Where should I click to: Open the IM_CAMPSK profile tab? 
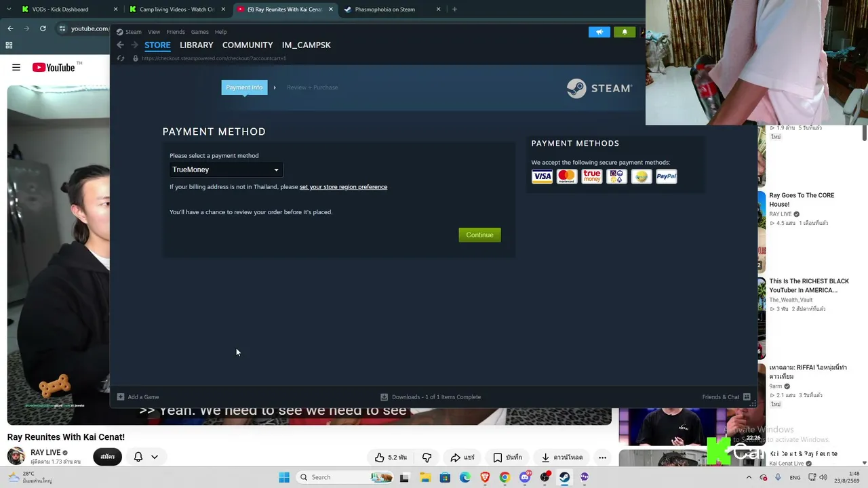(307, 45)
